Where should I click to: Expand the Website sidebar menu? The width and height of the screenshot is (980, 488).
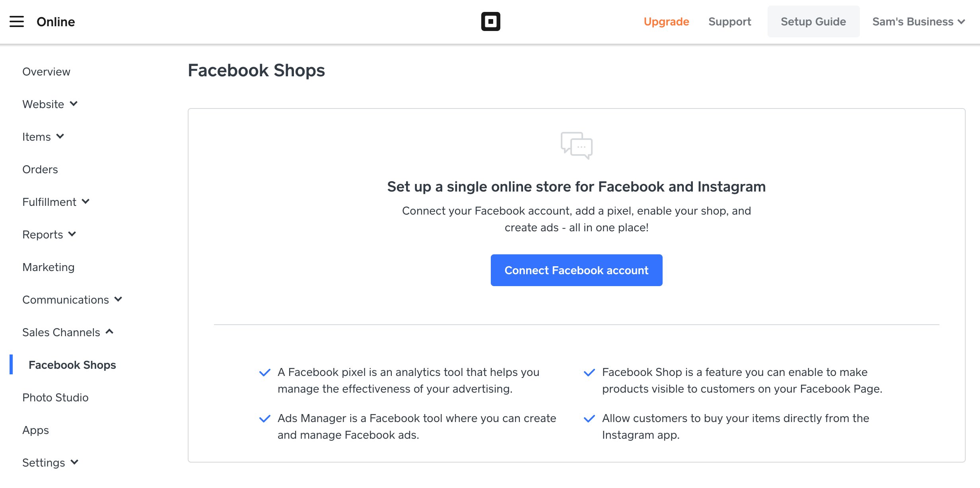(50, 104)
